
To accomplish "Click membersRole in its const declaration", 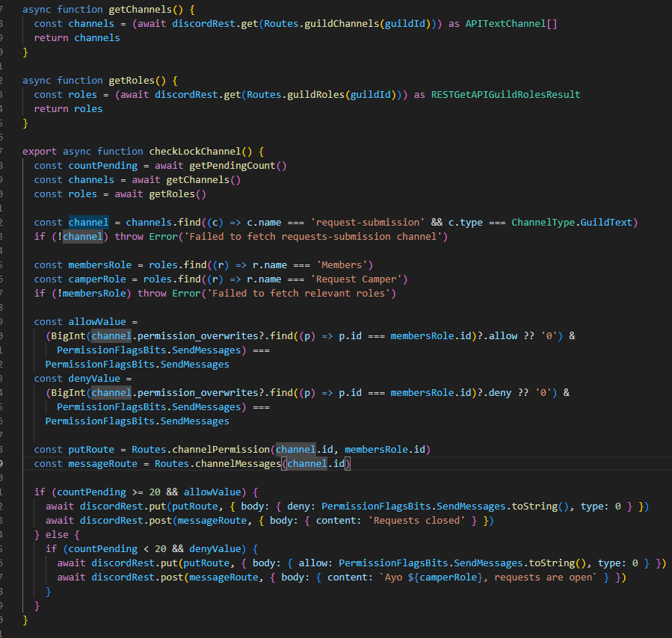I will click(100, 264).
